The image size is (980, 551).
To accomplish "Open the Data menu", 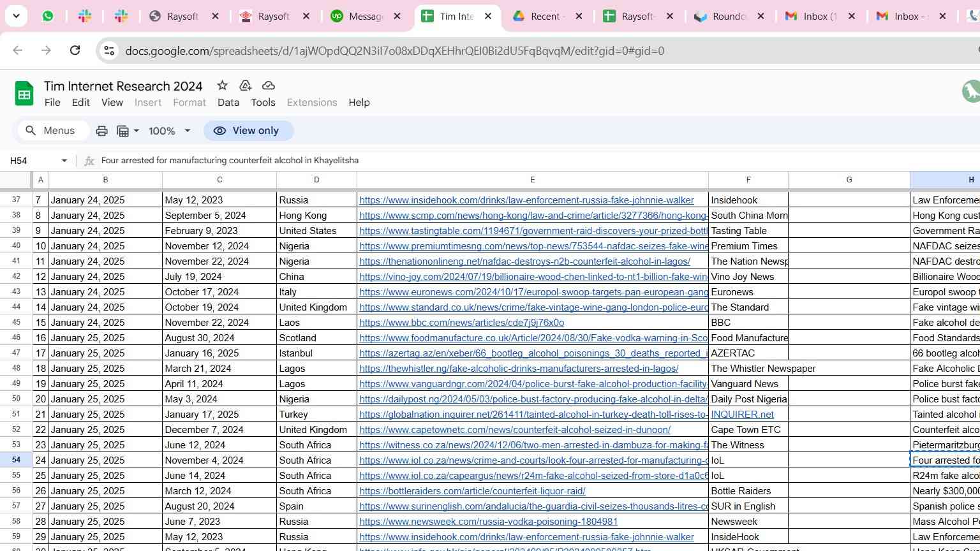I will [228, 102].
